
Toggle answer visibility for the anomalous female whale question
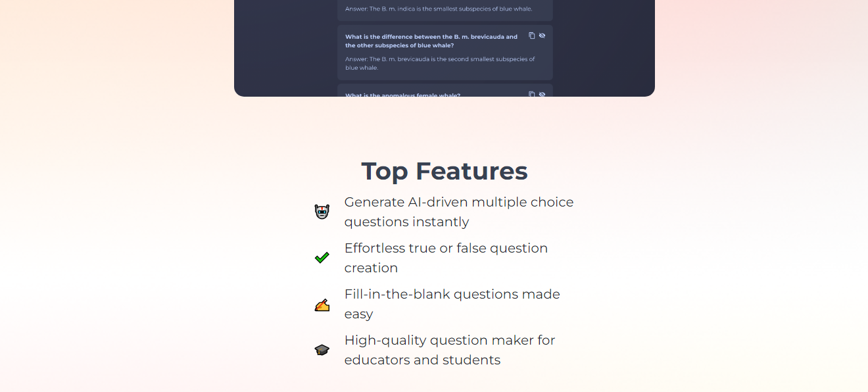[542, 94]
